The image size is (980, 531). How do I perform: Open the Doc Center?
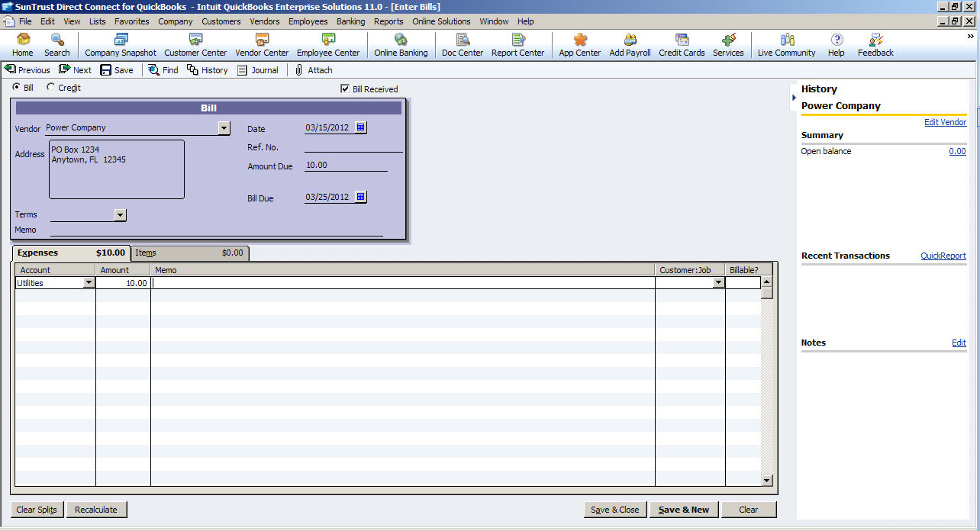click(463, 45)
